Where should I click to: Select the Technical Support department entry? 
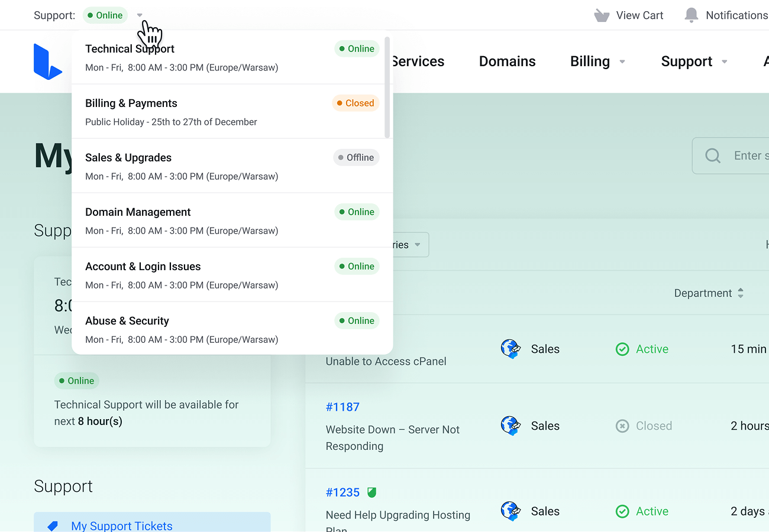click(232, 57)
